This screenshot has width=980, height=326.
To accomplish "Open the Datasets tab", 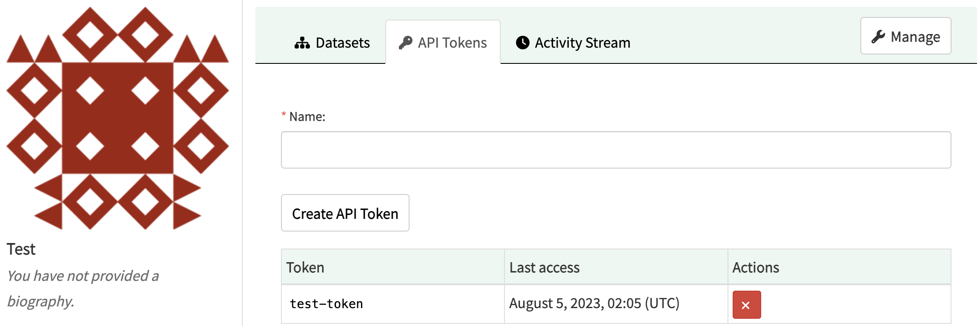I will click(332, 43).
